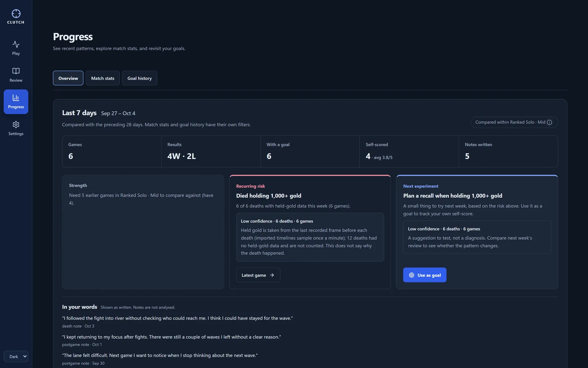Click the arrow icon on Latest game

[272, 275]
